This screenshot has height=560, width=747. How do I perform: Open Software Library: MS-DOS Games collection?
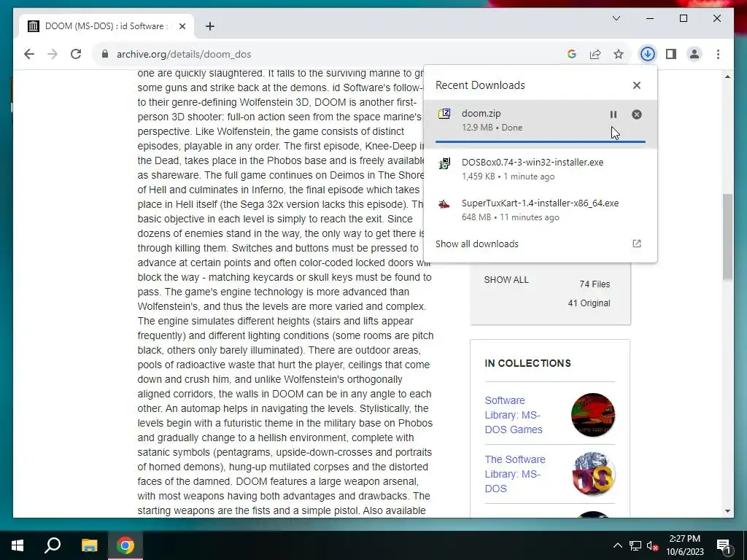coord(514,415)
